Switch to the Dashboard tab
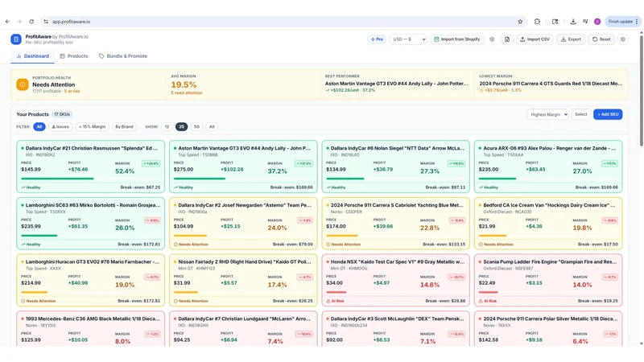The height and width of the screenshot is (362, 644). (32, 56)
